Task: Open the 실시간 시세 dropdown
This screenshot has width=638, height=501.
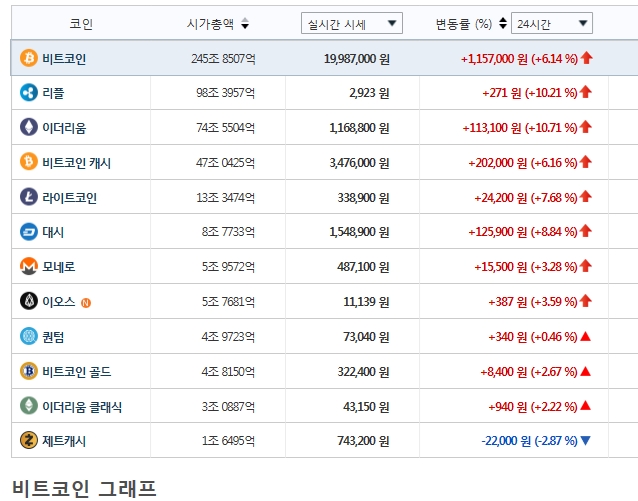Action: 352,23
